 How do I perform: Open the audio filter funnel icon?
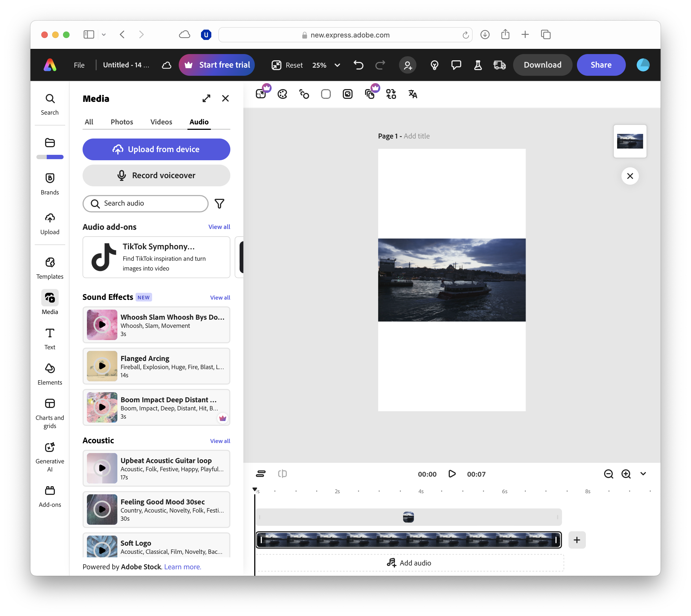click(220, 203)
